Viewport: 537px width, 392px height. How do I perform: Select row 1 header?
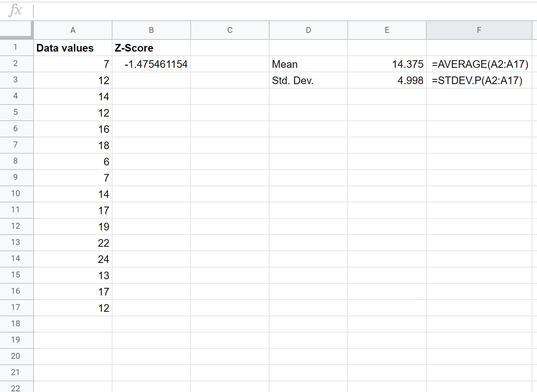17,47
